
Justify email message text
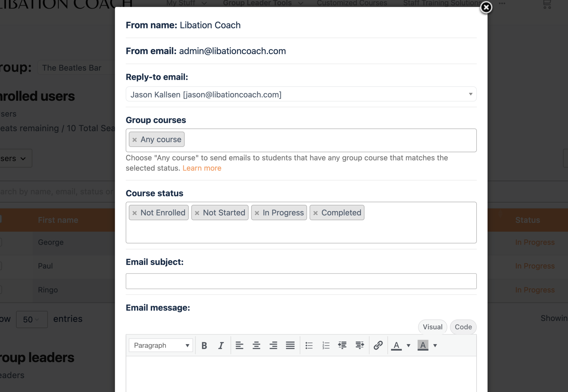click(x=290, y=345)
